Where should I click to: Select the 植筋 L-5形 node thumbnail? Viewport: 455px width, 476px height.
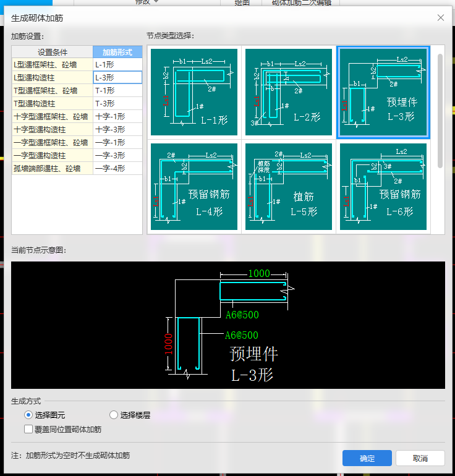[x=288, y=187]
